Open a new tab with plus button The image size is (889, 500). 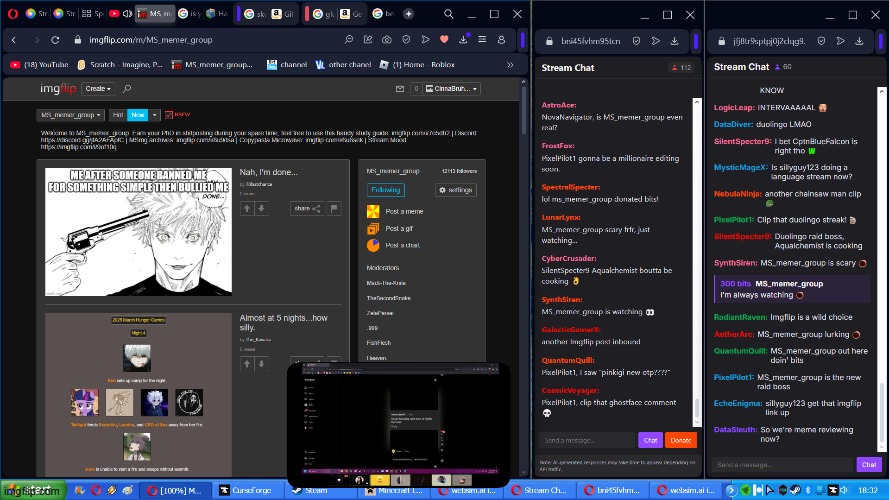[x=408, y=14]
